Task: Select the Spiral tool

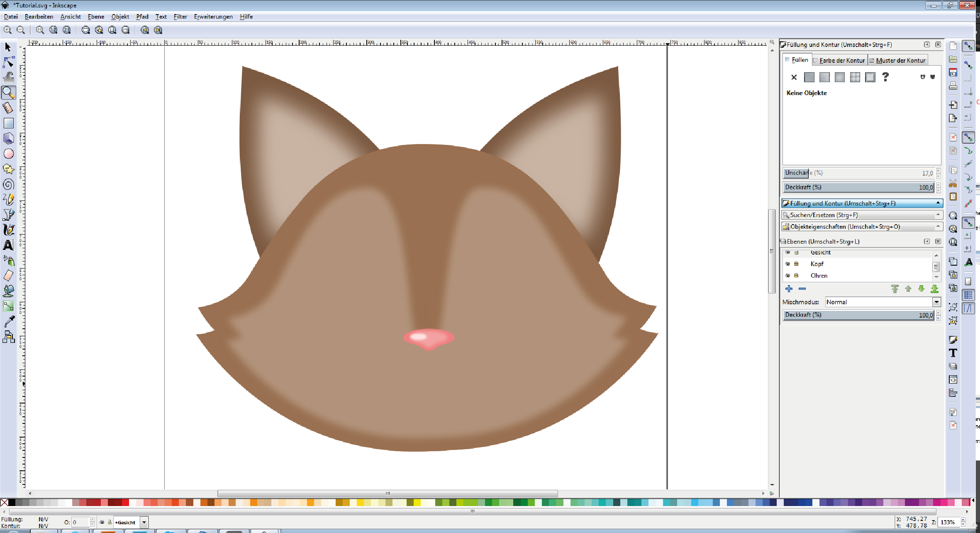Action: coord(8,184)
